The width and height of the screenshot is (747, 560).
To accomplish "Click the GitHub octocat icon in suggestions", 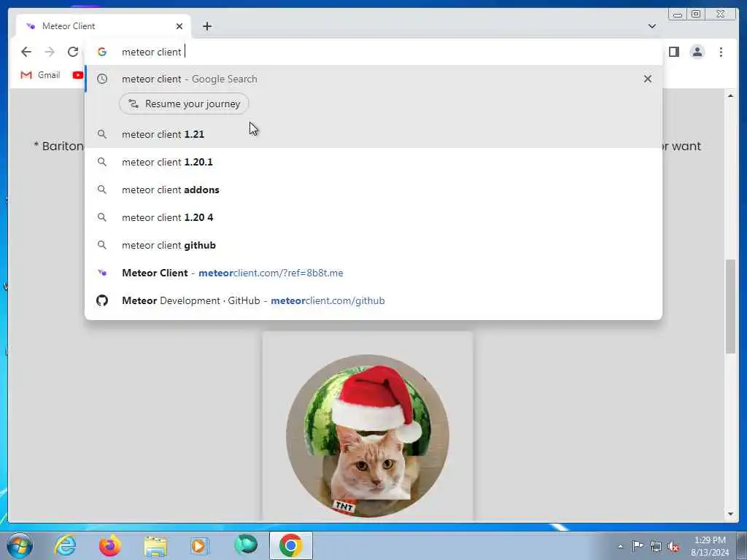I will [102, 300].
